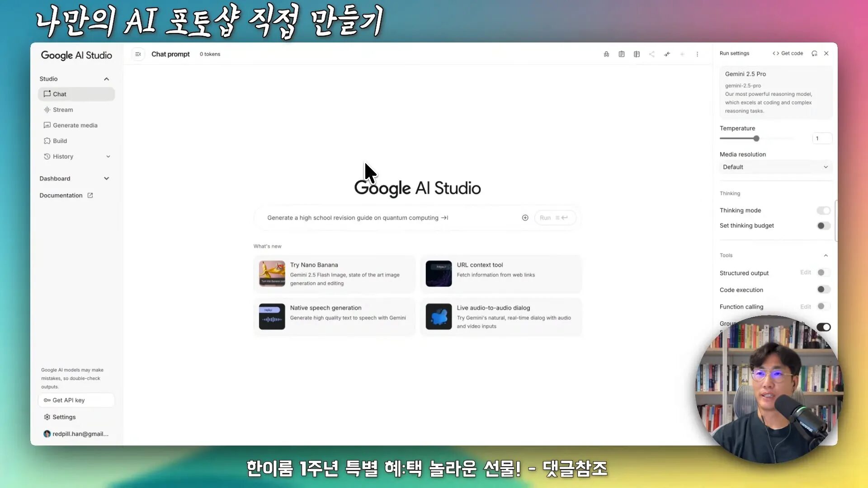Viewport: 868px width, 488px height.
Task: Click Edit next to Structured output
Action: (x=805, y=272)
